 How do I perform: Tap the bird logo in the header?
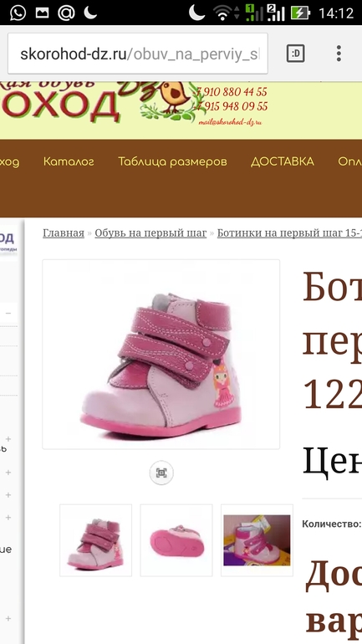174,97
